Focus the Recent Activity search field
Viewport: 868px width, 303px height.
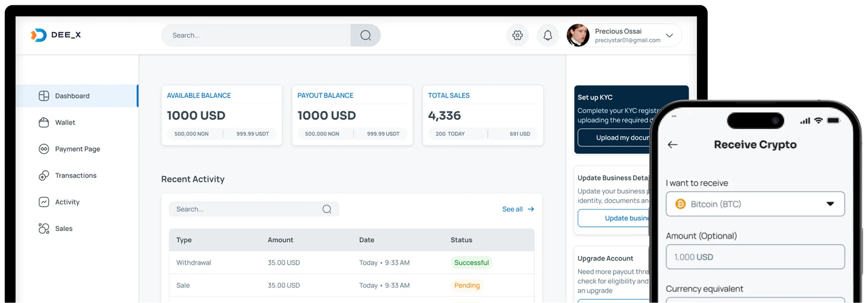pos(254,209)
